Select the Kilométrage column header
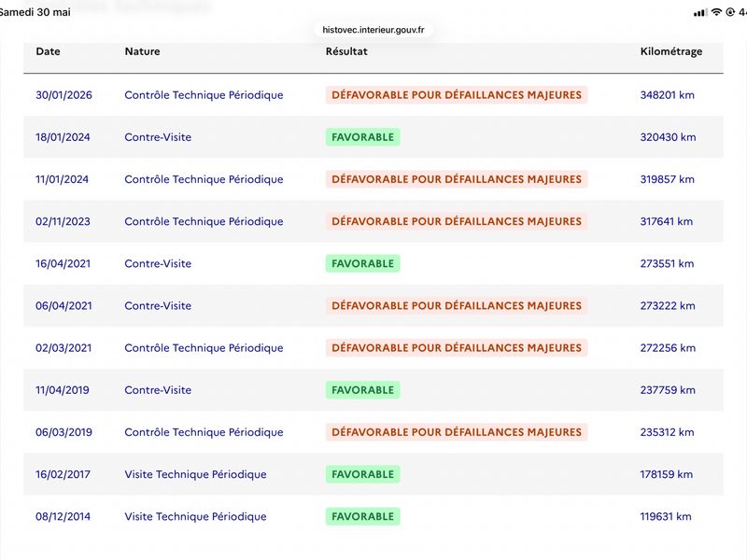The image size is (747, 560). point(670,52)
